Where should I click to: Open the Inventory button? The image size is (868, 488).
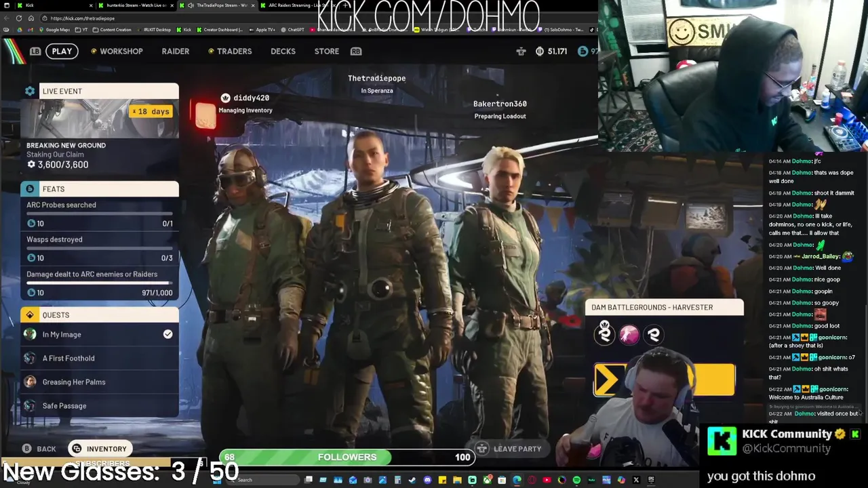pos(100,449)
